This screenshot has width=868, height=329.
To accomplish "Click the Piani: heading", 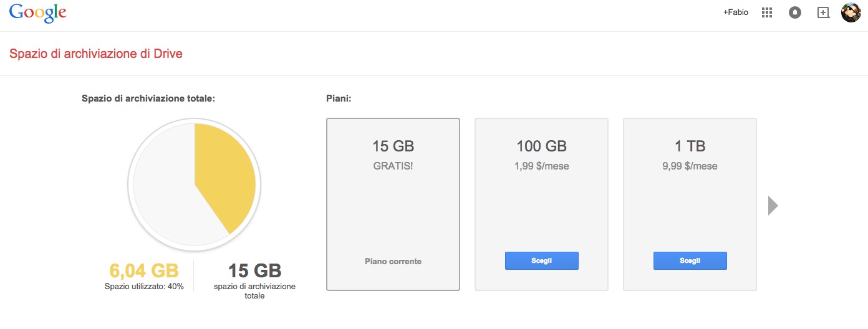I will pos(339,98).
